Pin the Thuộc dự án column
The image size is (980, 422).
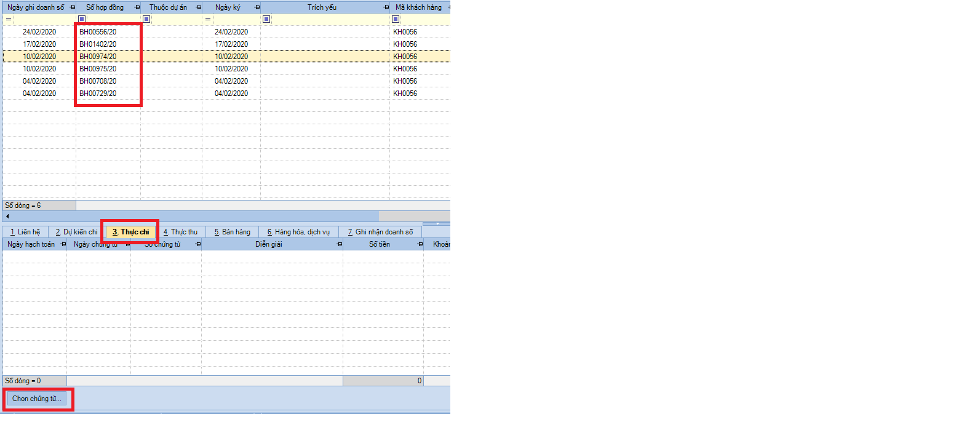198,7
